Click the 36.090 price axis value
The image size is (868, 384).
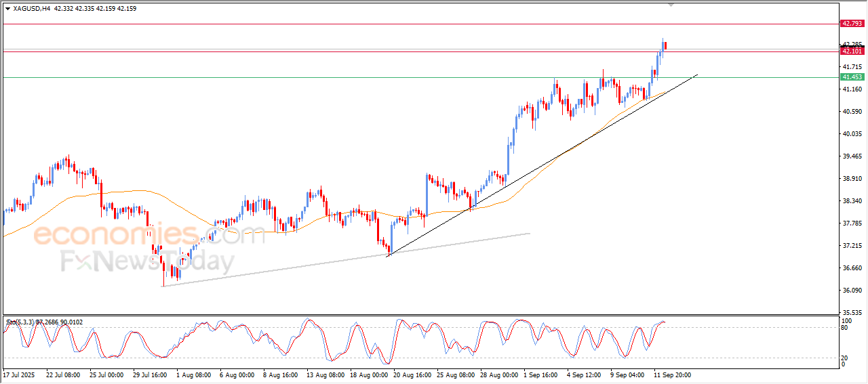852,291
